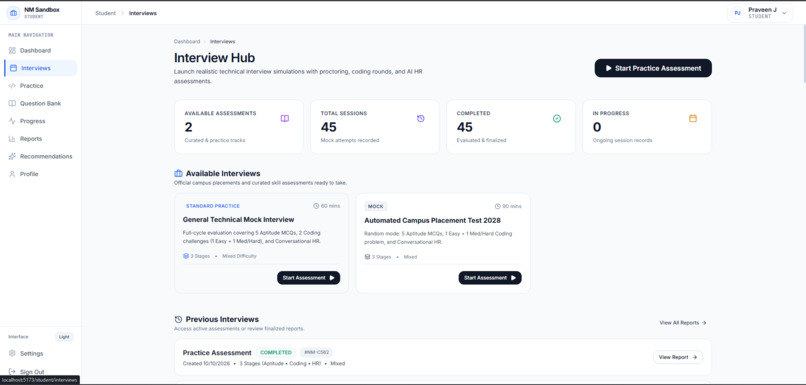This screenshot has width=806, height=385.
Task: Click Sign Out in the sidebar
Action: pos(41,372)
